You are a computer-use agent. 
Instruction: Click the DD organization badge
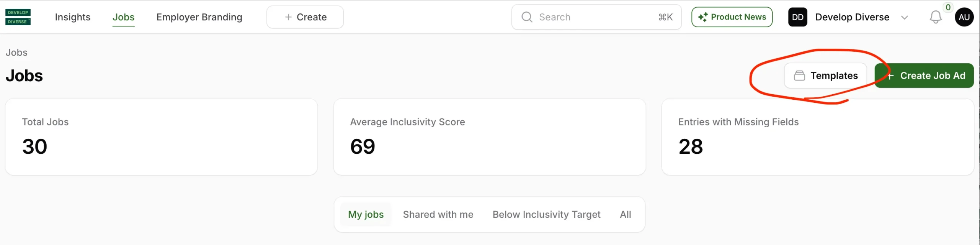pyautogui.click(x=797, y=17)
